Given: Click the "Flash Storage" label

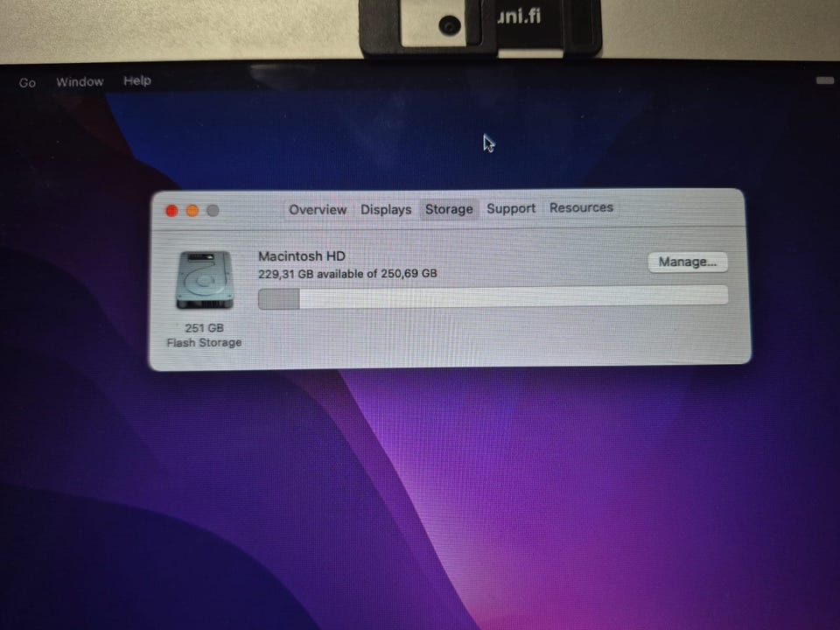Looking at the screenshot, I should click(204, 342).
